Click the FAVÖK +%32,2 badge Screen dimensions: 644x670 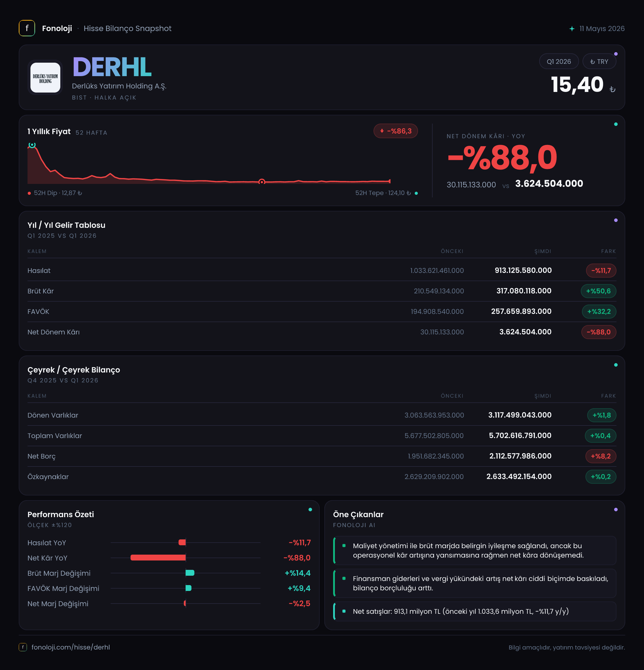[599, 311]
